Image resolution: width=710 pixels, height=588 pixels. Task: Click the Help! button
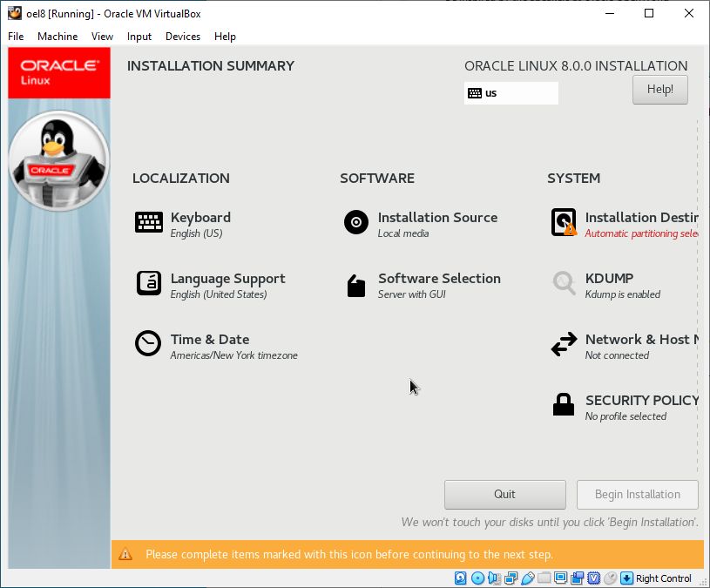tap(660, 90)
